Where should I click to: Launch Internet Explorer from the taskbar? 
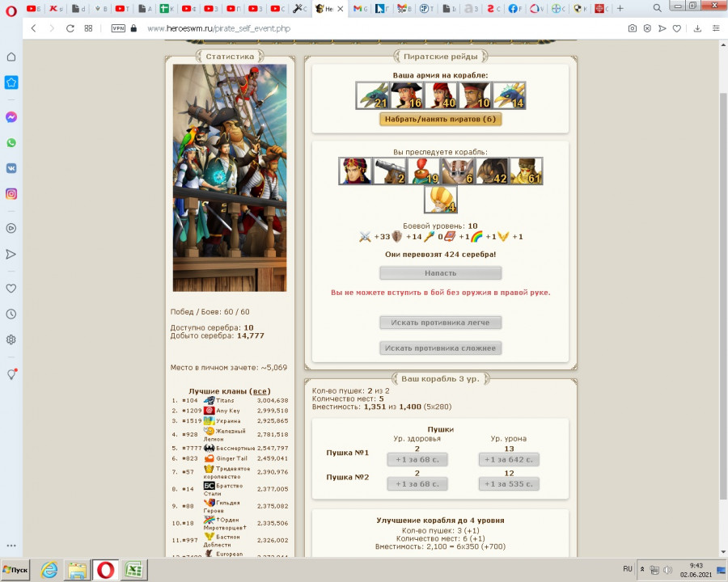pyautogui.click(x=49, y=570)
